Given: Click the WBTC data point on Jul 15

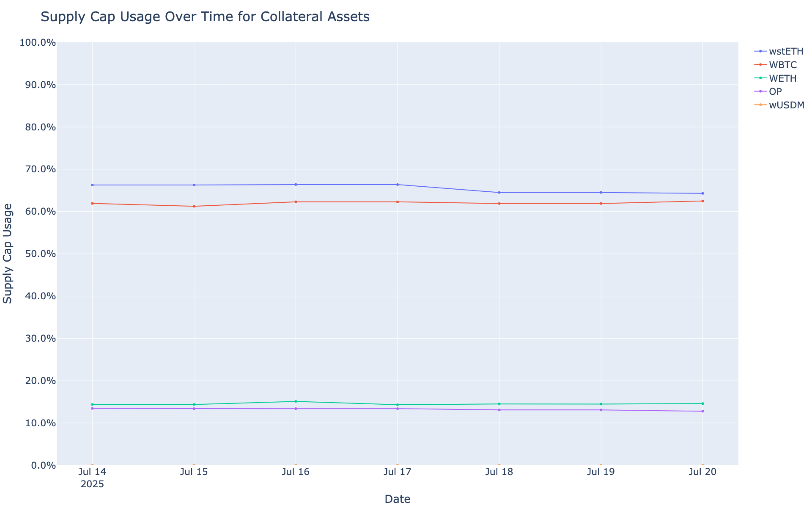Looking at the screenshot, I should click(194, 206).
